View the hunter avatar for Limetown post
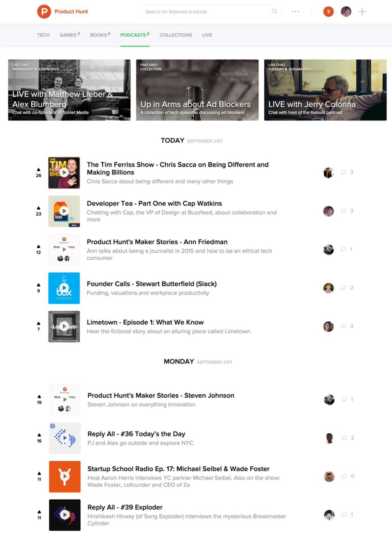Screen dimensions: 392x540 328,326
